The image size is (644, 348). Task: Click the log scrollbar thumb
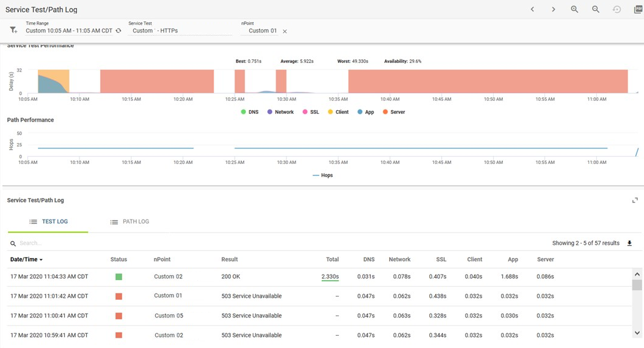(637, 285)
